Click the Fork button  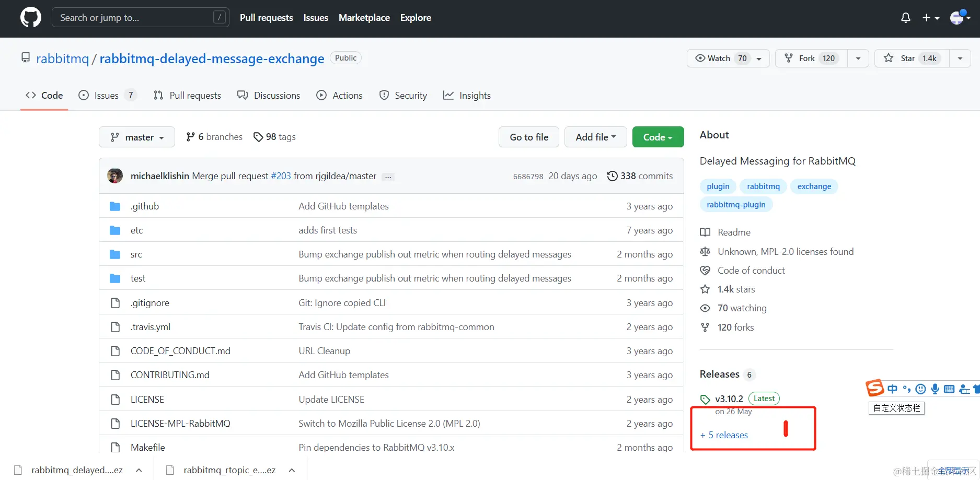811,58
